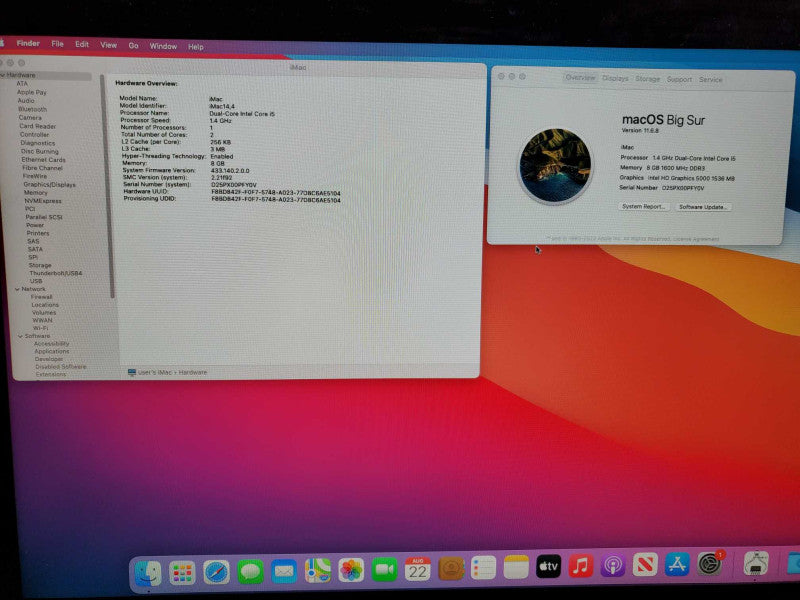This screenshot has width=800, height=600.
Task: Launch App Store from the Dock
Action: (x=677, y=565)
